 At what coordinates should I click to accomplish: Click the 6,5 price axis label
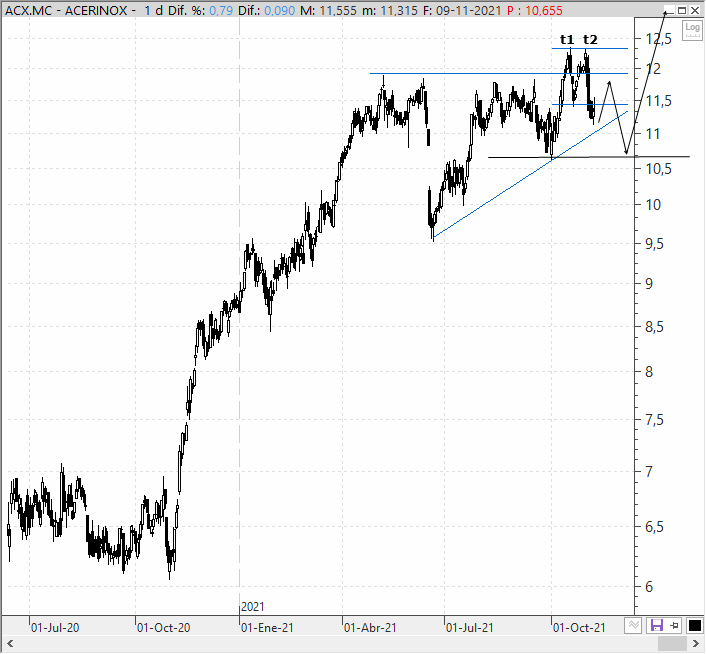(x=654, y=527)
